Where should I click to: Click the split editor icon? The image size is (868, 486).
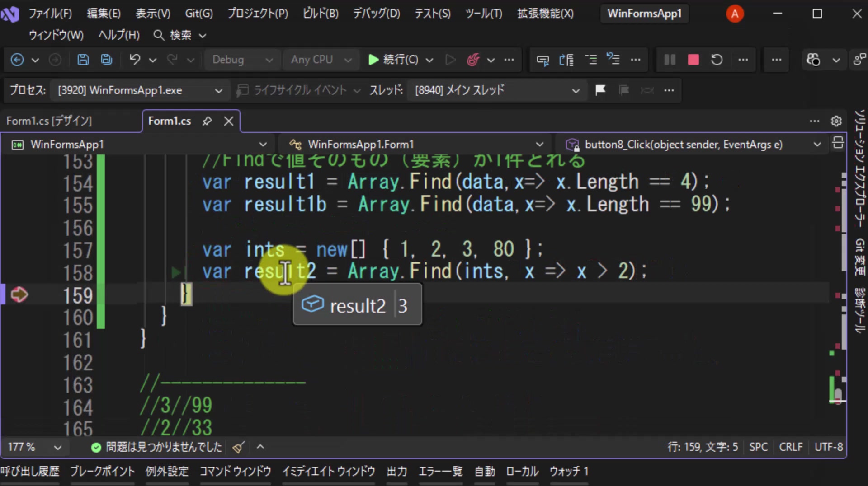click(x=838, y=143)
